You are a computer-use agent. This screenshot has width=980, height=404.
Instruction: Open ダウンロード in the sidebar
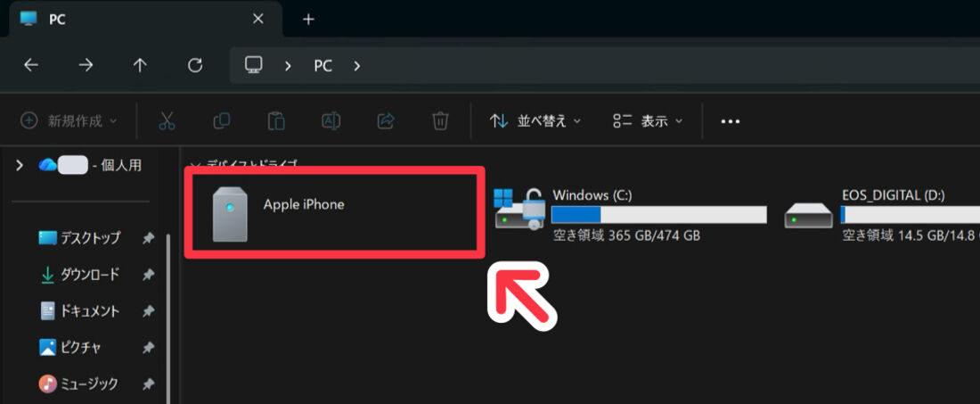coord(89,275)
